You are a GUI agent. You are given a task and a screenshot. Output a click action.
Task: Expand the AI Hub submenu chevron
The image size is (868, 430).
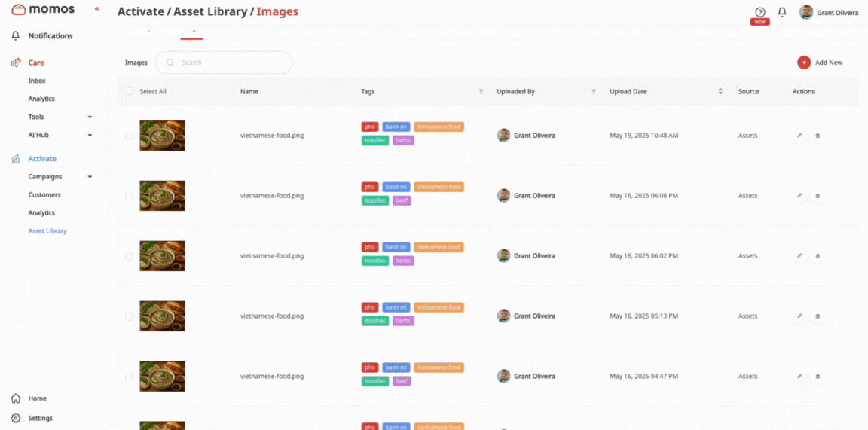click(x=90, y=135)
